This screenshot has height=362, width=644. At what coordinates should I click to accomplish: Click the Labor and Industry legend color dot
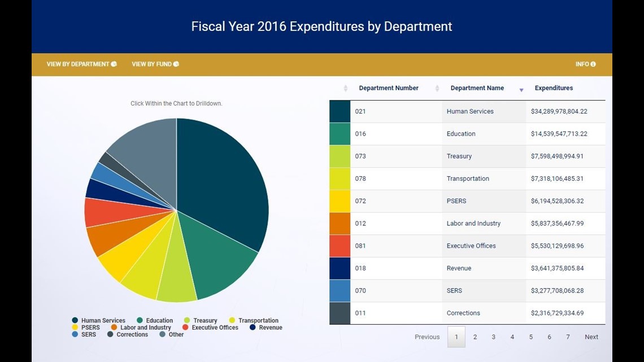click(x=114, y=328)
